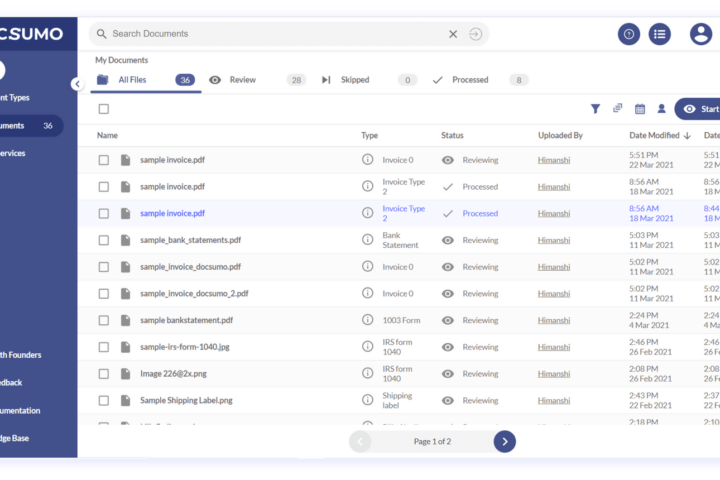720x480 pixels.
Task: Click the My Documents heading text
Action: [121, 60]
